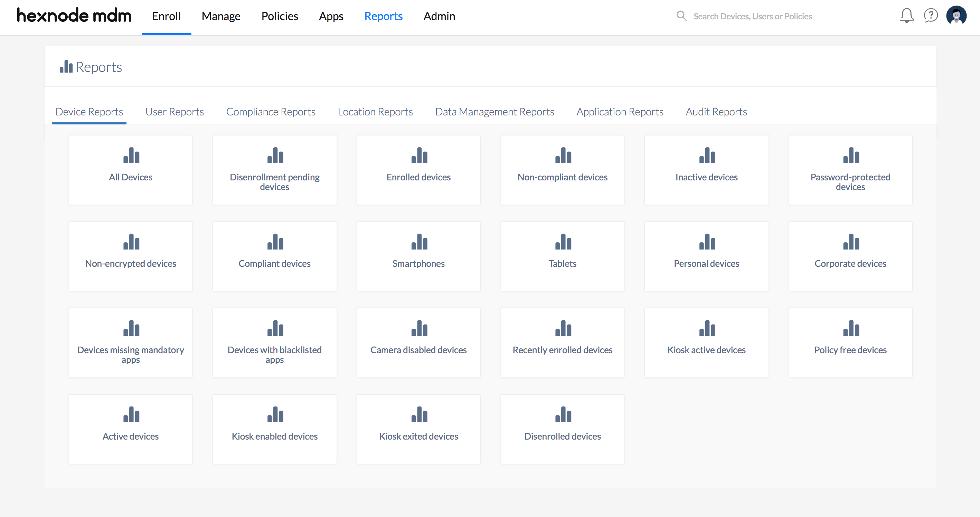Open the Tablets report label
Screen dimensions: 980x517
click(562, 264)
